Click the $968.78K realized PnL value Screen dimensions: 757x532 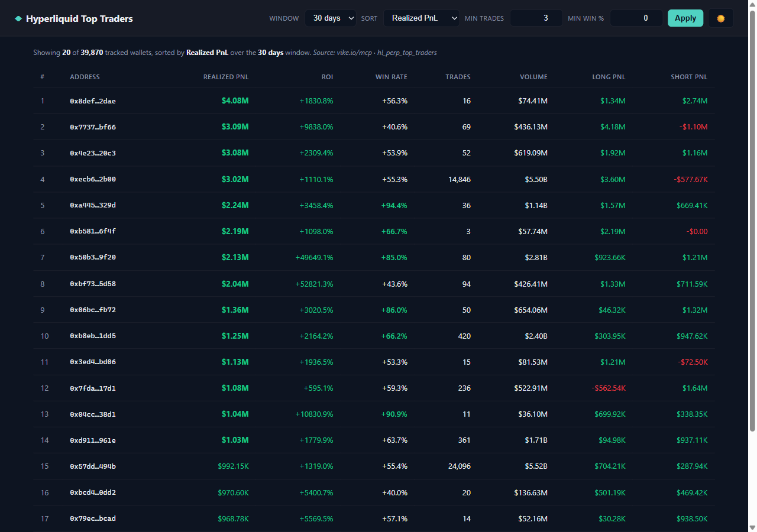tap(234, 518)
